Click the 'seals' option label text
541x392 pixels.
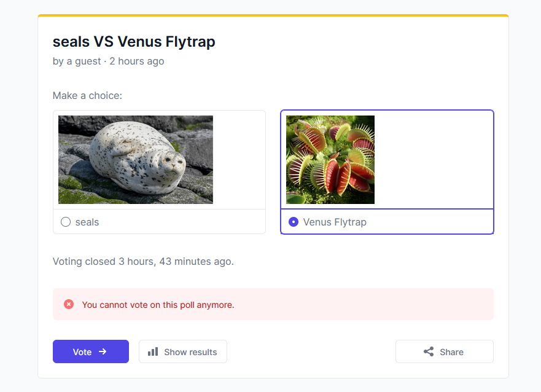coord(87,222)
